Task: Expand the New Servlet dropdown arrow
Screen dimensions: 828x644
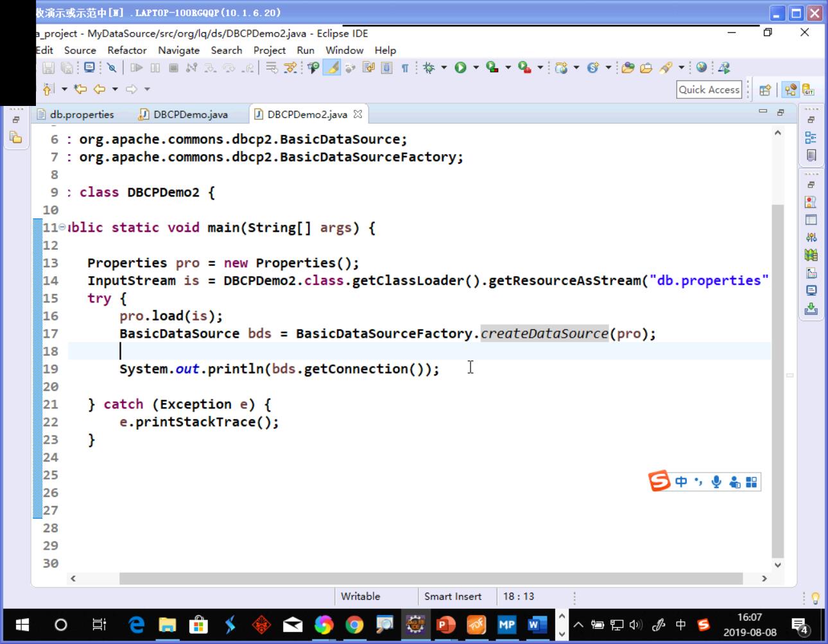Action: [607, 67]
